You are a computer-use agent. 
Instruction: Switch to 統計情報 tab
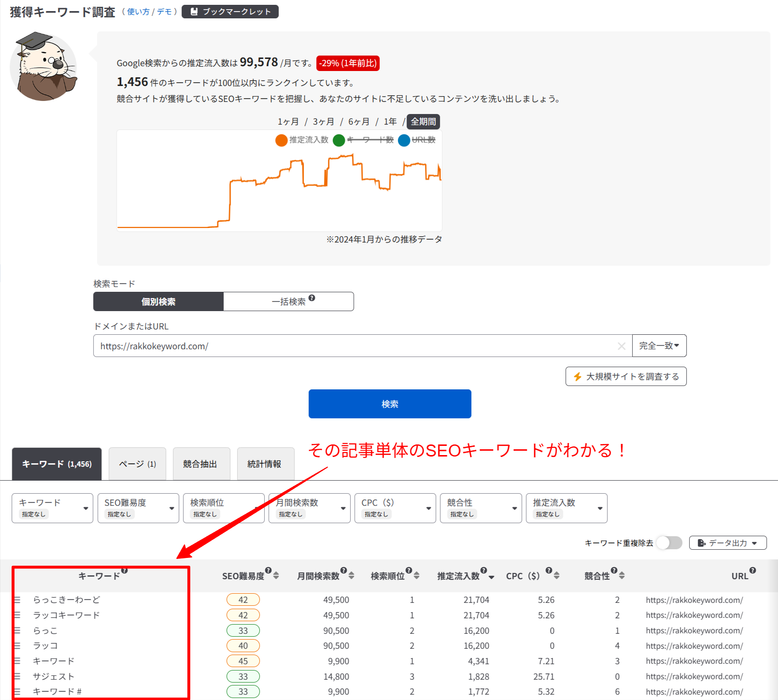coord(266,464)
